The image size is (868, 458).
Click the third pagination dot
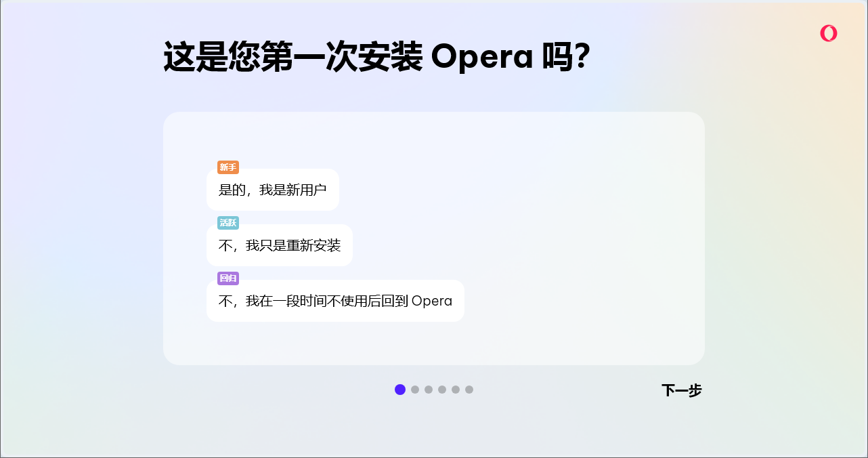(x=428, y=390)
